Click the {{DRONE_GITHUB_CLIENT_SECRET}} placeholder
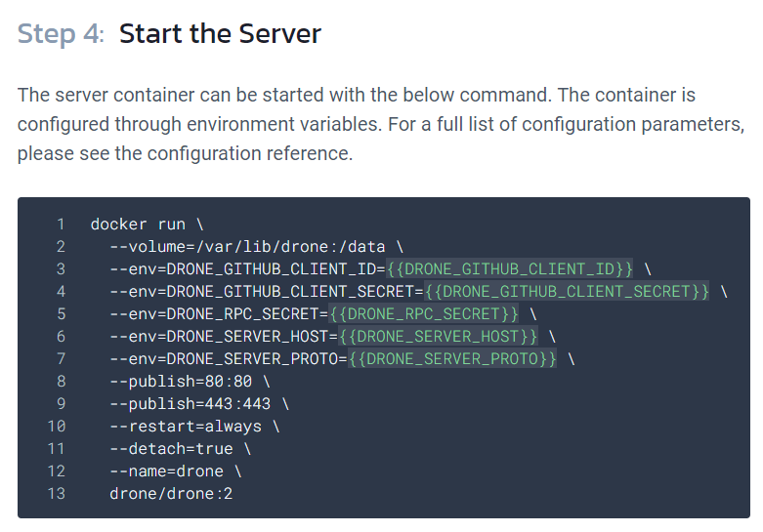The image size is (763, 532). point(568,292)
